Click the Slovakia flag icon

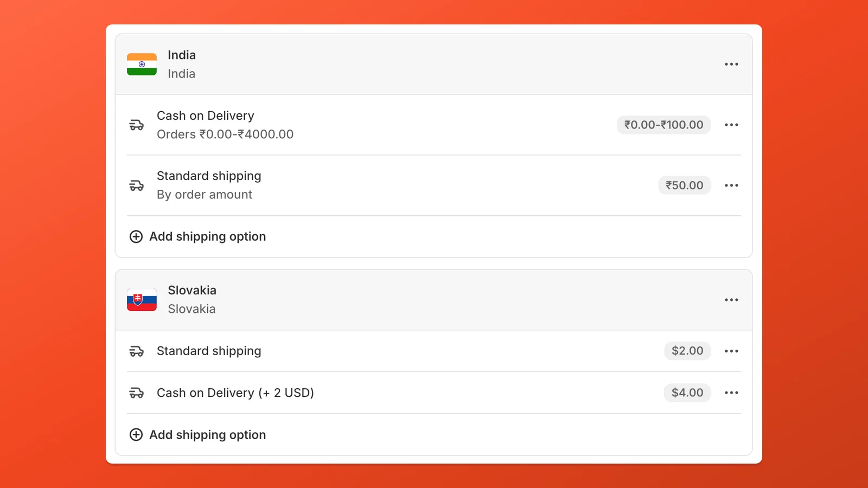point(142,299)
